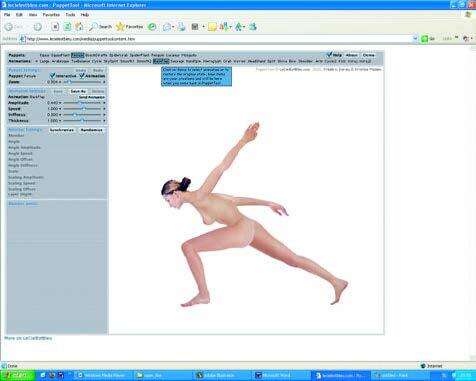The image size is (476, 381).
Task: Click the Send Animation button
Action: click(92, 97)
